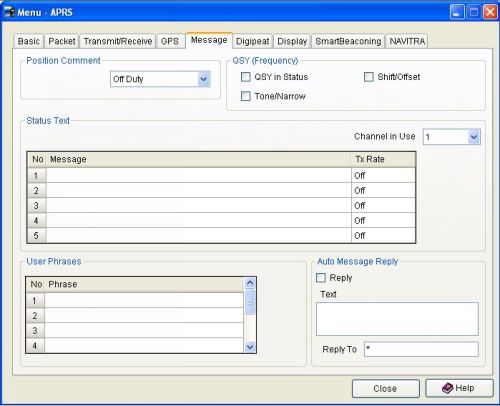This screenshot has width=500, height=406.
Task: Switch to the Basic tab
Action: coord(29,41)
